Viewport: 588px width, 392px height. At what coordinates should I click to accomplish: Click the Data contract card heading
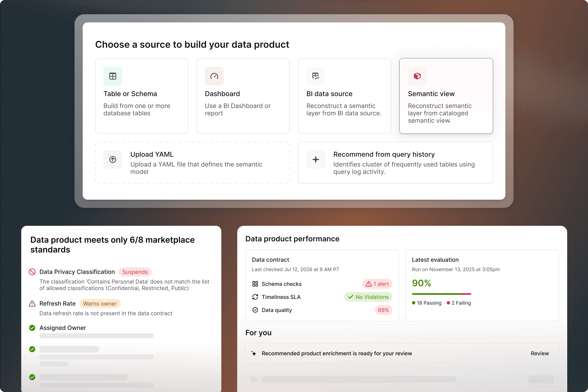coord(271,259)
